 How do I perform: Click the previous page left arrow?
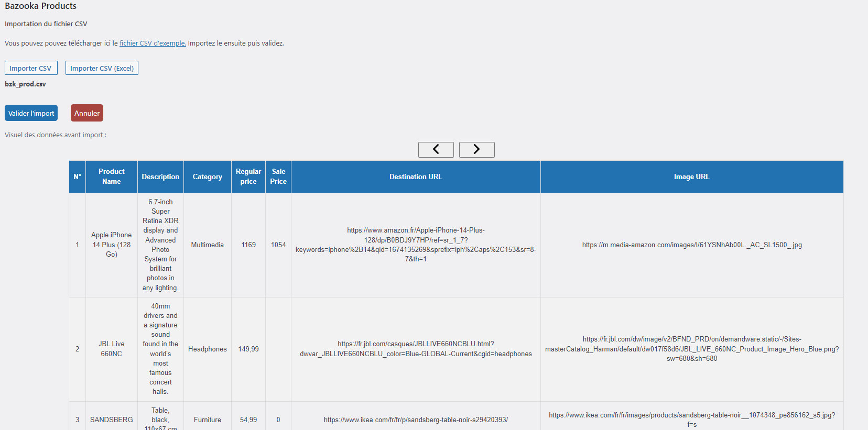[436, 150]
